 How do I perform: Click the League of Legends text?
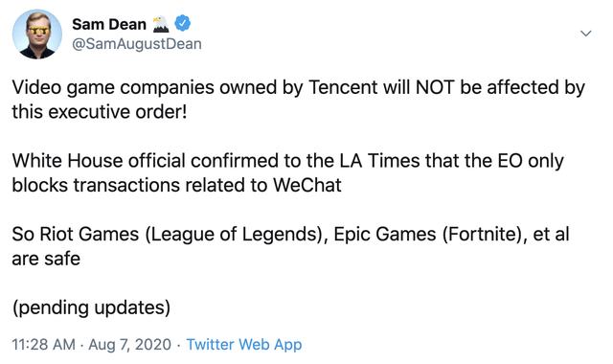[x=234, y=235]
